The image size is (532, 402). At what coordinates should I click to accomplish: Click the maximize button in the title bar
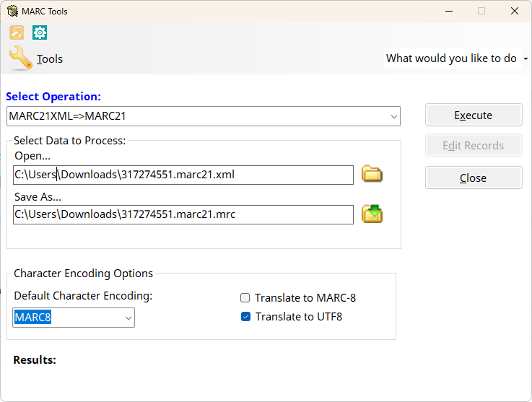pyautogui.click(x=481, y=11)
